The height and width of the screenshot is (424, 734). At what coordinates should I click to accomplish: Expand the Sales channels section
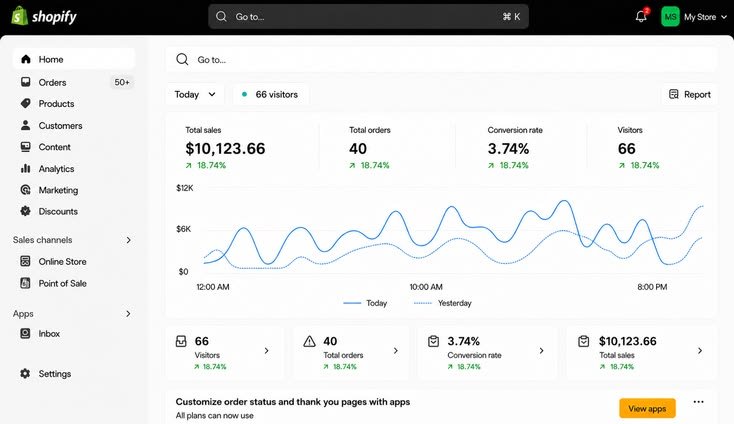73,240
